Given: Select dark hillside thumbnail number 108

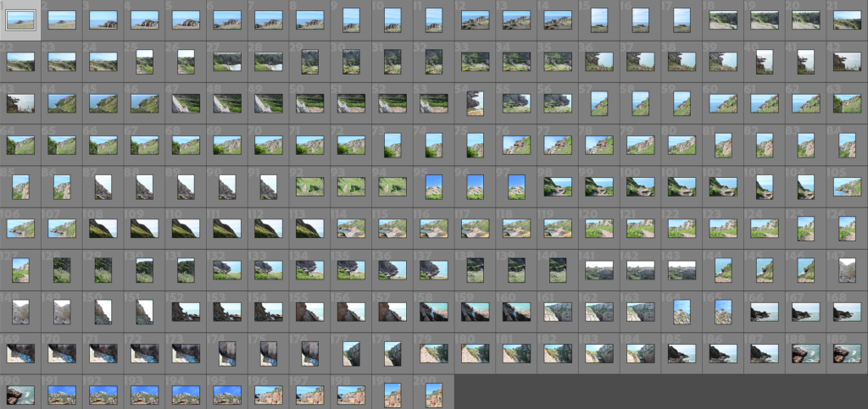Looking at the screenshot, I should (x=103, y=228).
